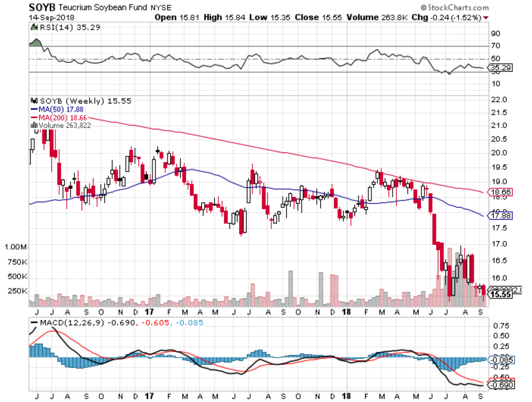Click the red 18.66 price tag on the axis
The width and height of the screenshot is (532, 402).
[500, 192]
